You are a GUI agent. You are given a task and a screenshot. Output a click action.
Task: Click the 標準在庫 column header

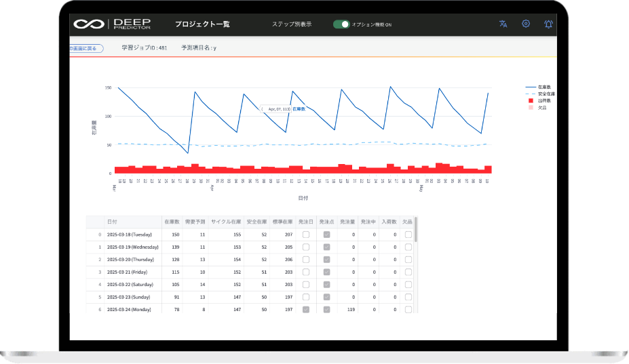point(282,222)
